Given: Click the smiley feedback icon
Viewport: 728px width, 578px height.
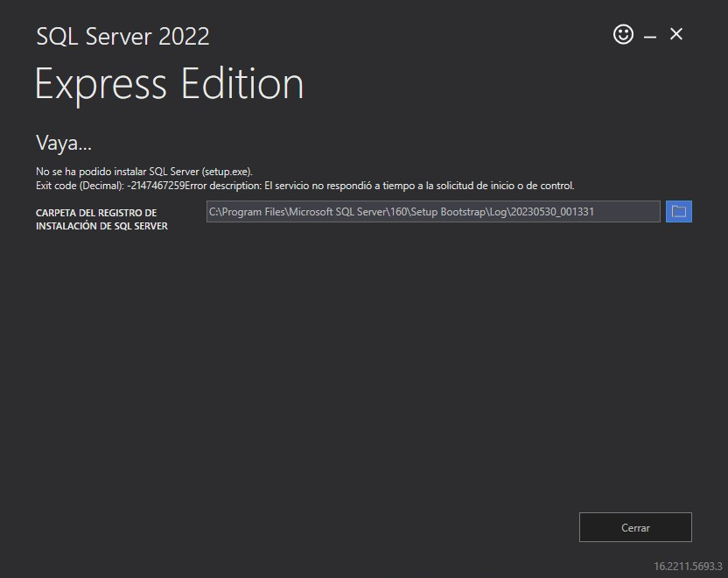Looking at the screenshot, I should [x=623, y=34].
